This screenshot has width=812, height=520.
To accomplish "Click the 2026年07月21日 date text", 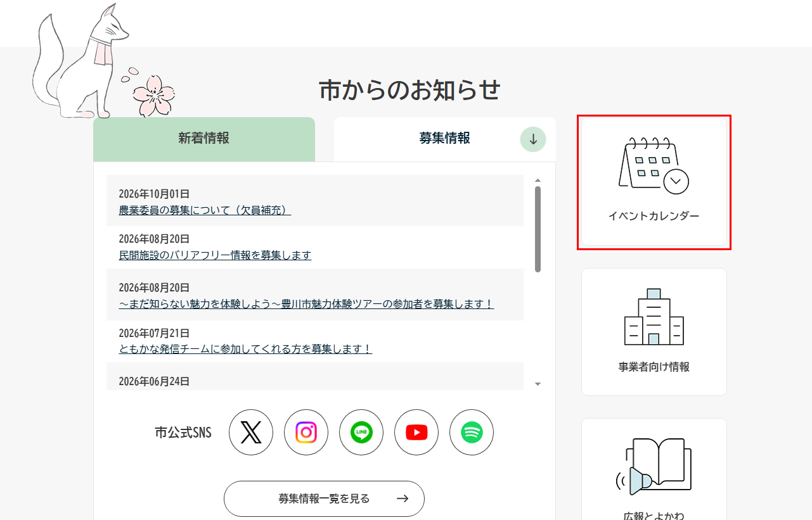I will pos(154,333).
